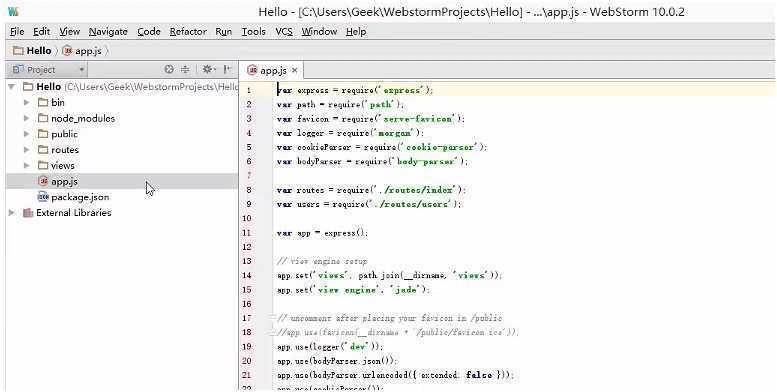Collapse the Hello project root node

coord(11,87)
